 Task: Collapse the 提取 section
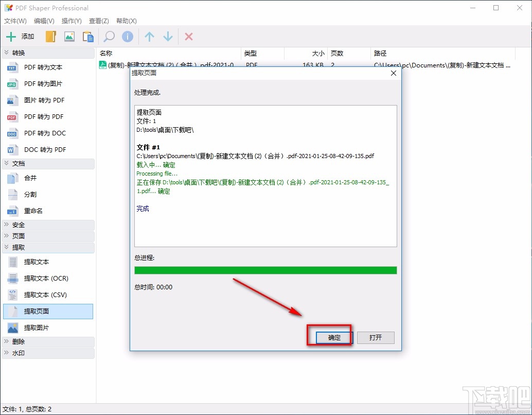pyautogui.click(x=48, y=248)
